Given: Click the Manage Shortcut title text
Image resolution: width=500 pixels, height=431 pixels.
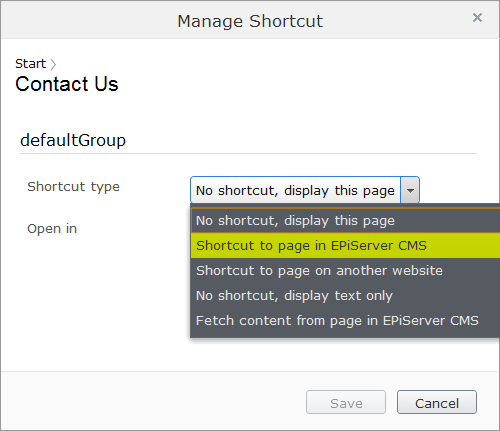Looking at the screenshot, I should (250, 21).
